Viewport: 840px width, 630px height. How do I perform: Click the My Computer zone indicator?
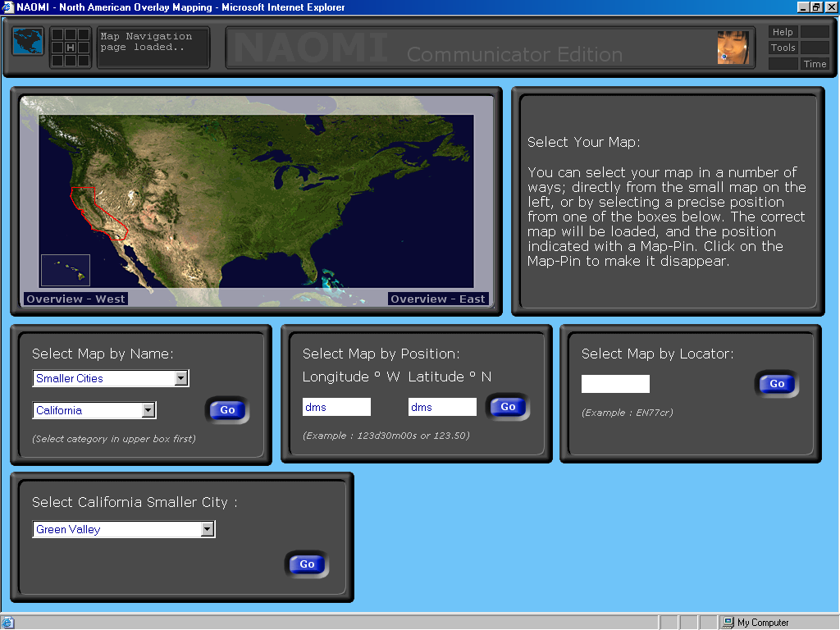[756, 623]
